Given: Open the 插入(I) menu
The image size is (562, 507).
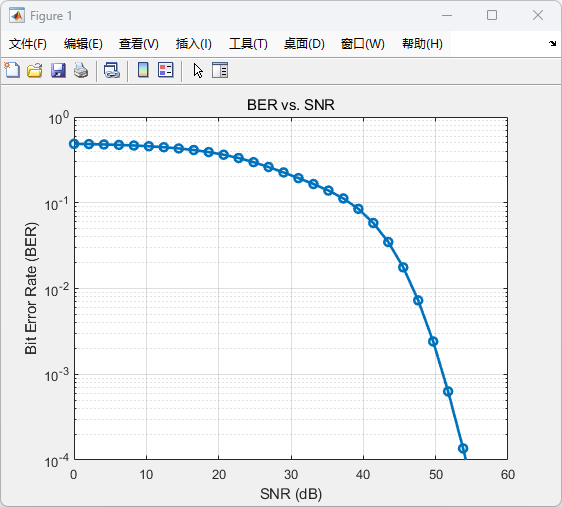Looking at the screenshot, I should (194, 44).
